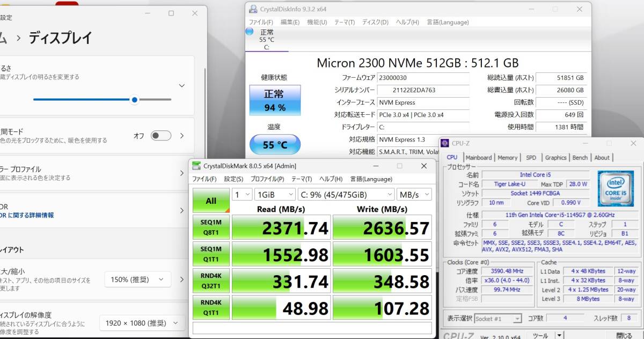Open resolution dropdown 1920 × 1080
This screenshot has width=644, height=339.
[142, 323]
